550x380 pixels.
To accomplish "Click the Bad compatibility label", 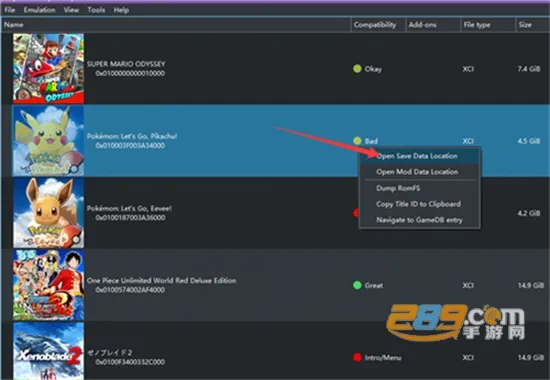I will pos(371,141).
